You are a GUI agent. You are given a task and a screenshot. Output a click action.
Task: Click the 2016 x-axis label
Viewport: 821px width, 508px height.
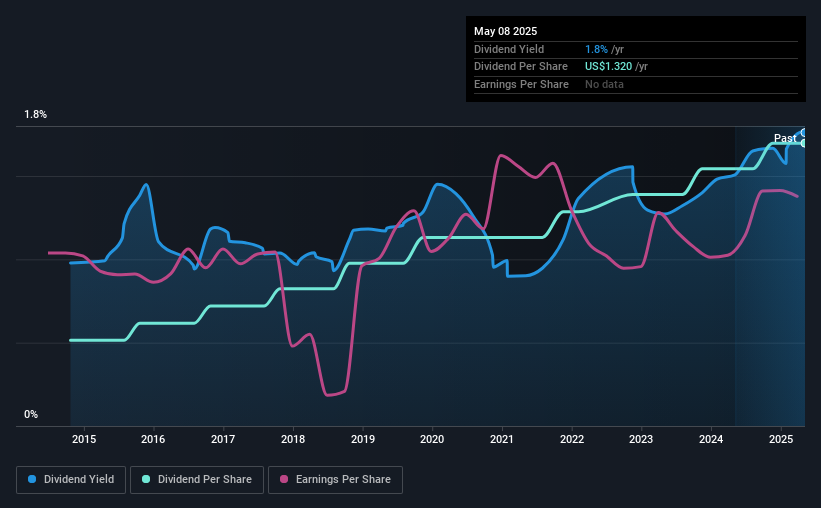point(153,439)
